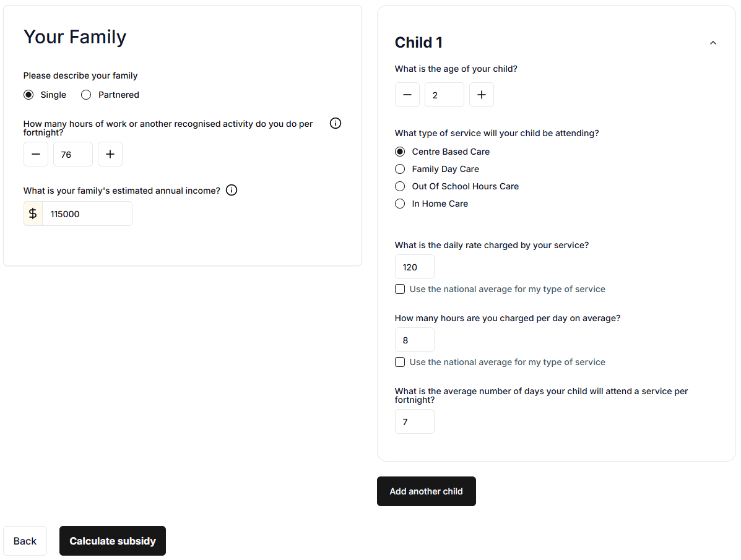Click the daily rate input field

[414, 267]
